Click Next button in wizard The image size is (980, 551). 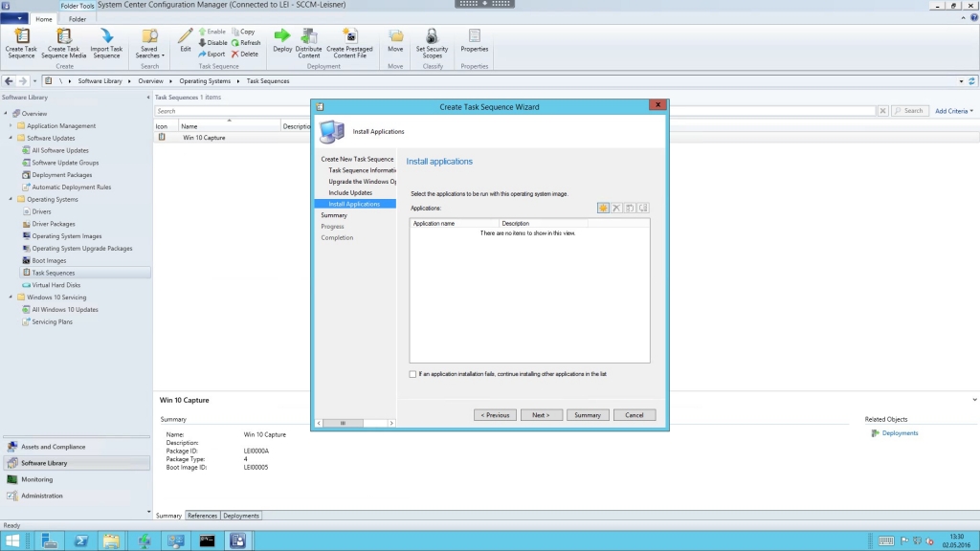(542, 415)
